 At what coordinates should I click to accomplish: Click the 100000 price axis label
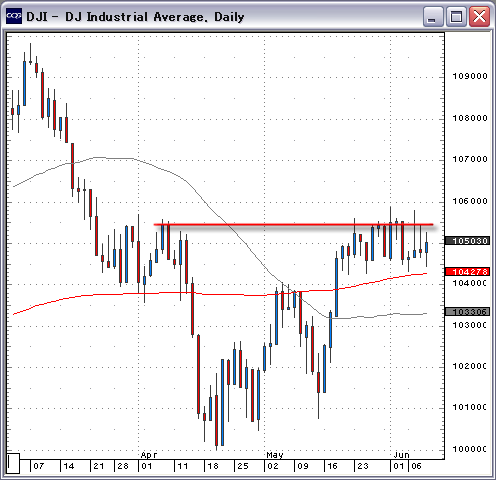click(x=469, y=449)
